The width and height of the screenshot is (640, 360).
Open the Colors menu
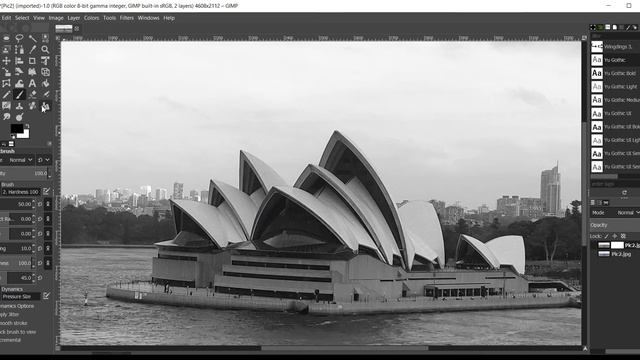pyautogui.click(x=91, y=18)
